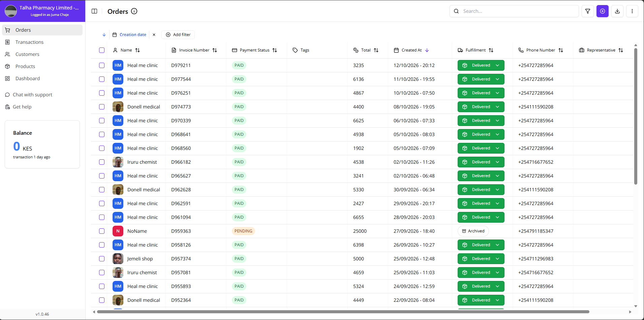Viewport: 644px width, 320px height.
Task: Toggle Created At descending sort arrow
Action: pyautogui.click(x=427, y=50)
